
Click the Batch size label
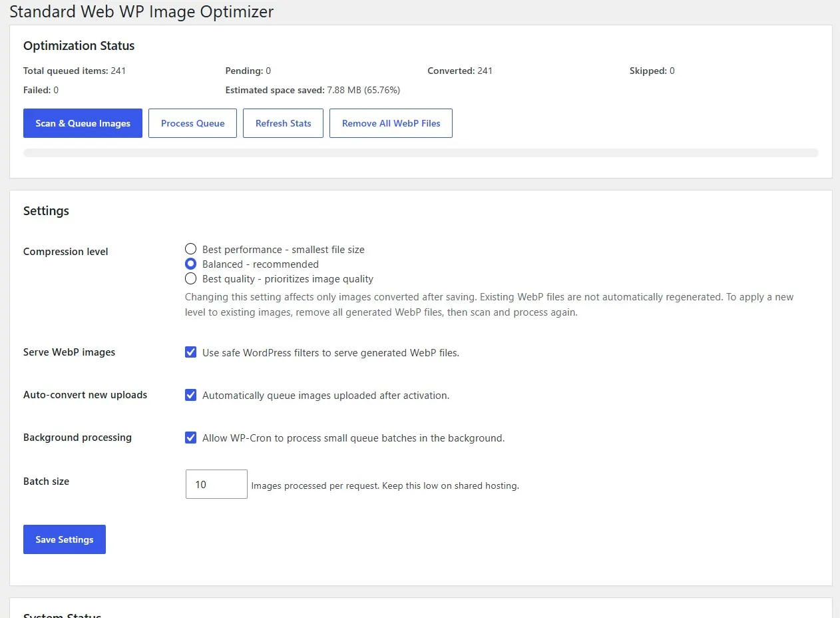[46, 481]
